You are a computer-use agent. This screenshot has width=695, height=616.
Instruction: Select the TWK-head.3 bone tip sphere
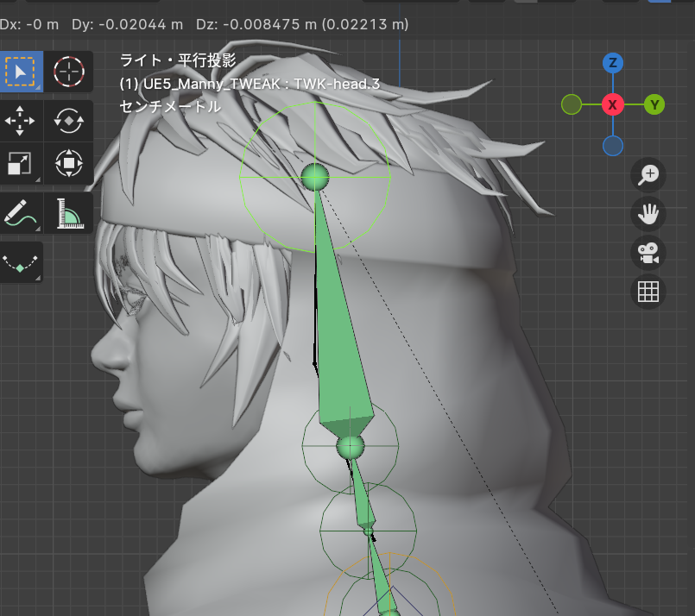pyautogui.click(x=315, y=177)
